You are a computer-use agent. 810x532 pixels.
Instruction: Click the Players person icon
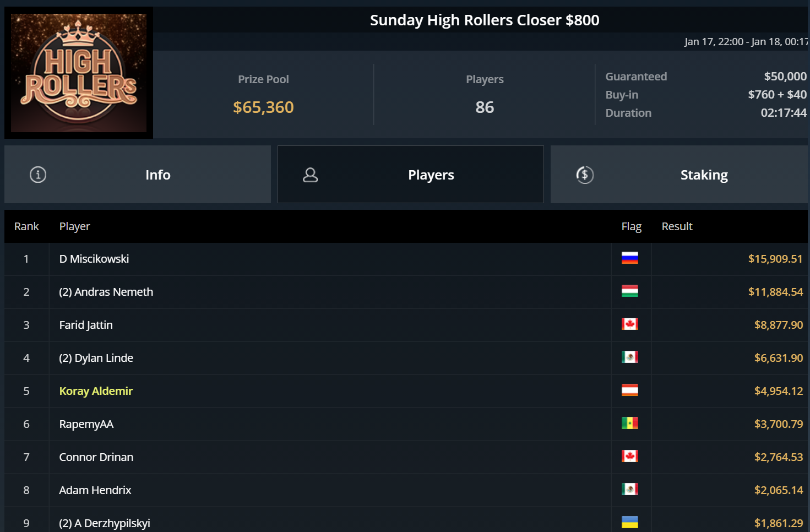pyautogui.click(x=311, y=175)
